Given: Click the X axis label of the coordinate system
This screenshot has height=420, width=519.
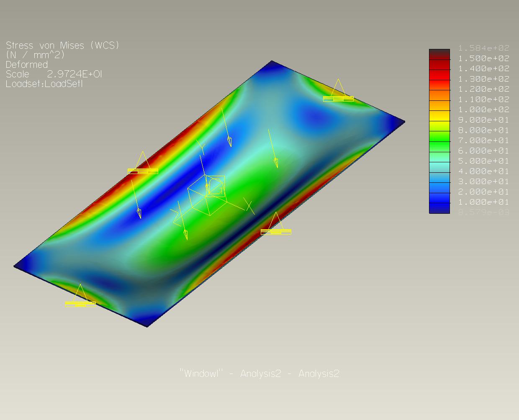Looking at the screenshot, I should [249, 206].
